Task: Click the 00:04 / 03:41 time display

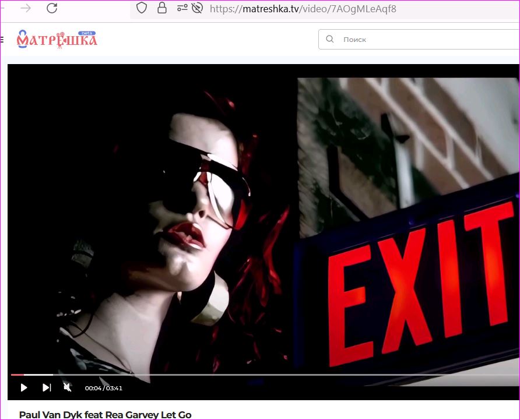Action: click(x=103, y=388)
